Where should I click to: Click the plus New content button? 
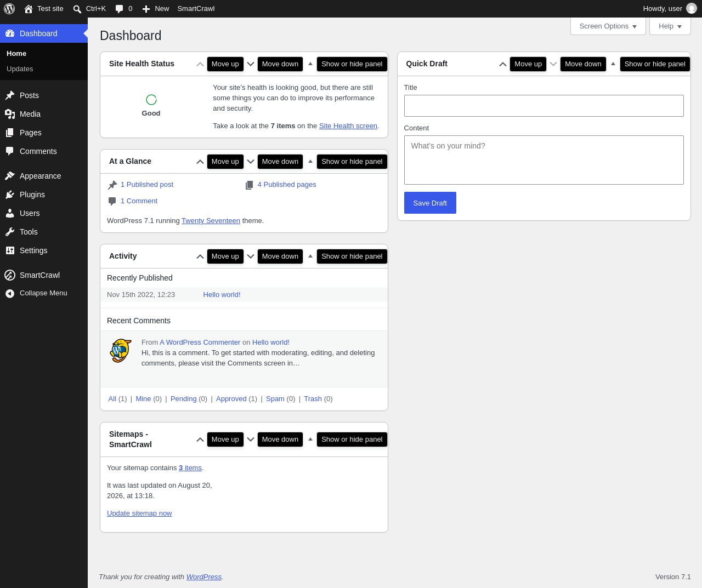(155, 9)
